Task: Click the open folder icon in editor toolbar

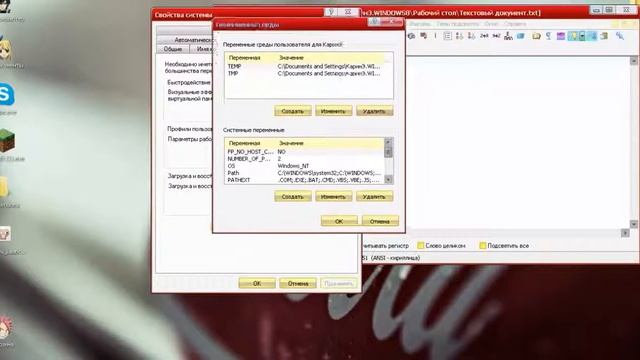Action: coord(536,36)
